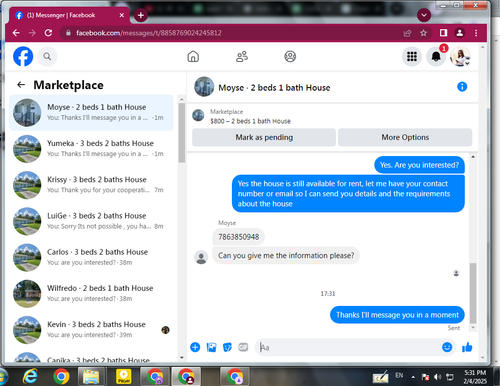Image resolution: width=500 pixels, height=386 pixels.
Task: Click browser Forward arrow
Action: 32,33
